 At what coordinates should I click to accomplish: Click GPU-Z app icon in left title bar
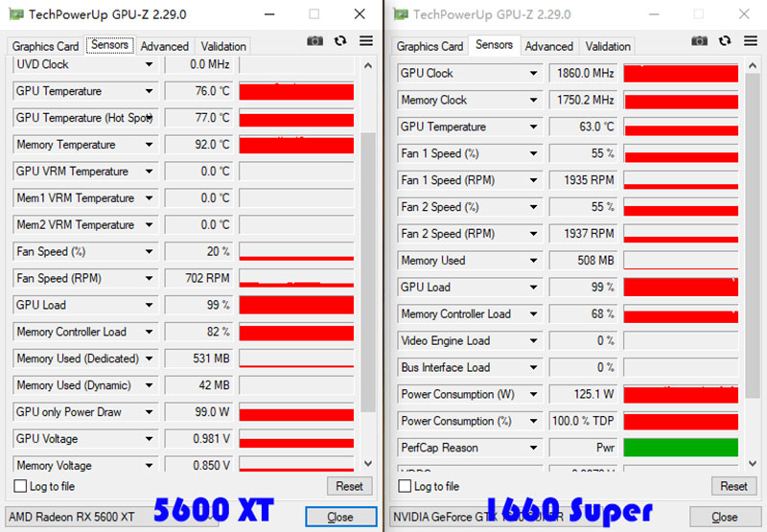pyautogui.click(x=16, y=14)
